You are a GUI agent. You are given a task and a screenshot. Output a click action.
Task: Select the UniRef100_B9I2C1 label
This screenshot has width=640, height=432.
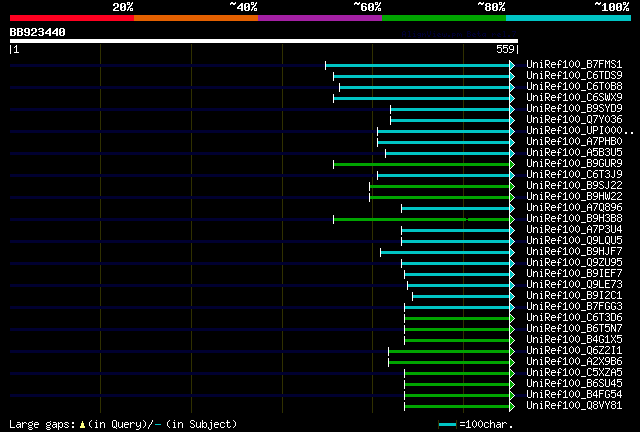click(574, 296)
